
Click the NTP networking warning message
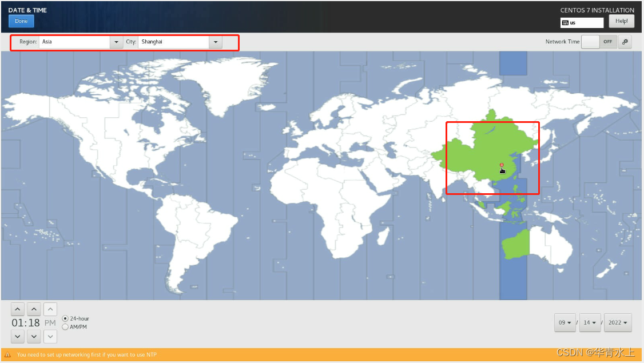[87, 355]
